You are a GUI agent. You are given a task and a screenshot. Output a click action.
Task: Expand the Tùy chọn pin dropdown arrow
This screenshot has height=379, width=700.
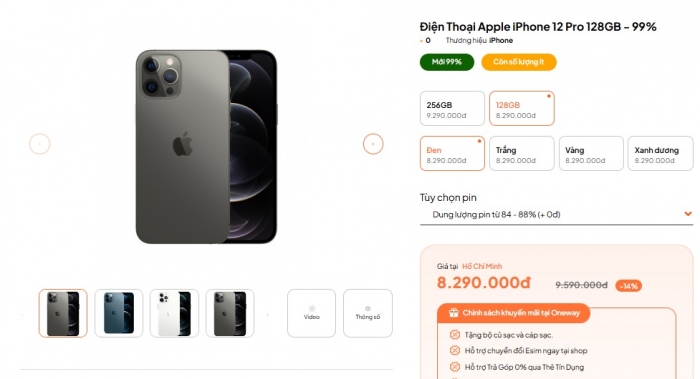(688, 214)
